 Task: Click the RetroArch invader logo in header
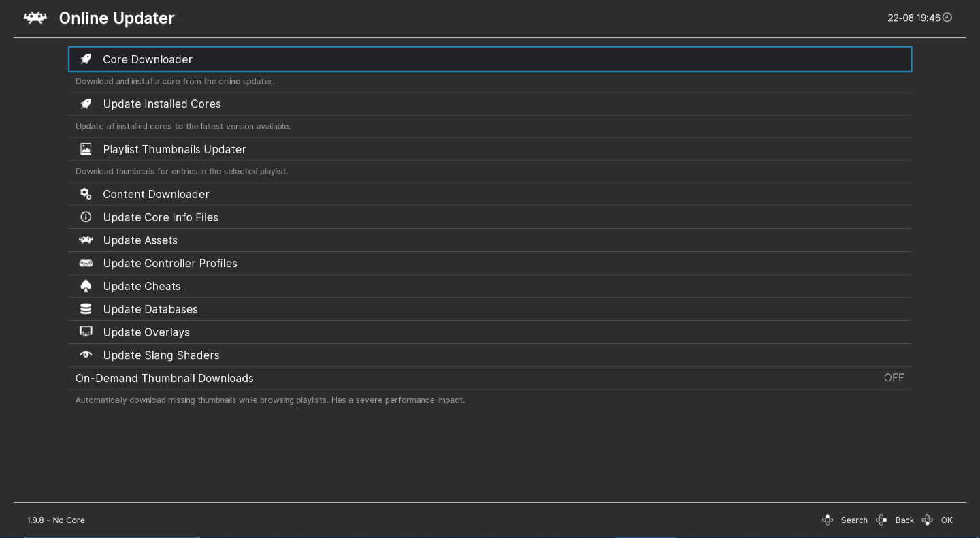pos(35,18)
